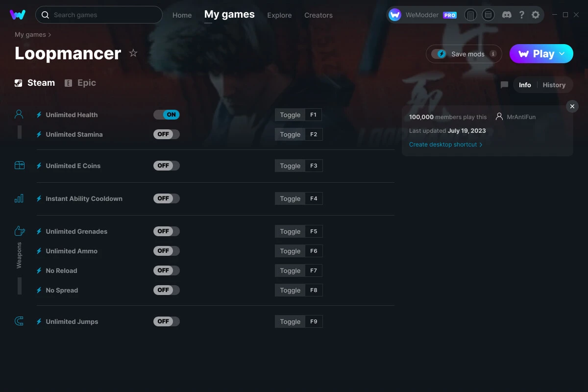Viewport: 588px width, 392px height.
Task: Navigate to My games breadcrumb
Action: click(30, 35)
